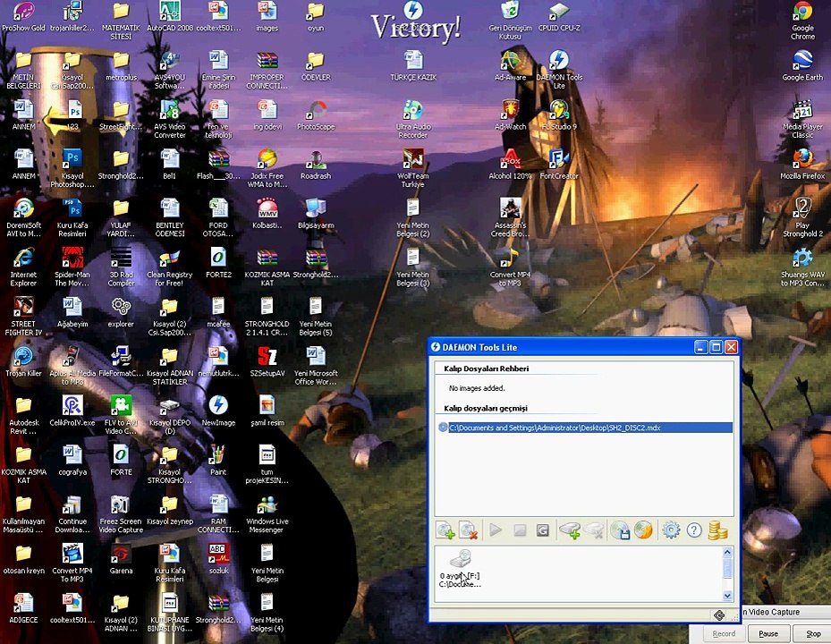Click the Unmount stop square in DAEMON Tools
The width and height of the screenshot is (831, 644).
click(x=520, y=530)
